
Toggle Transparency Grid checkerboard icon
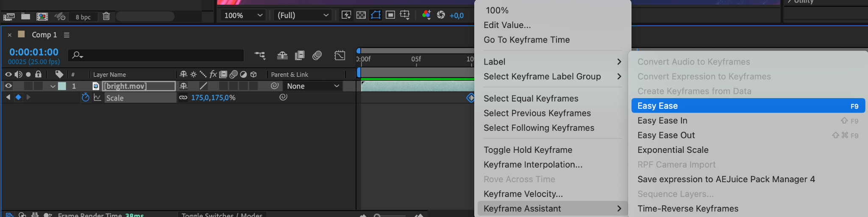pyautogui.click(x=361, y=15)
